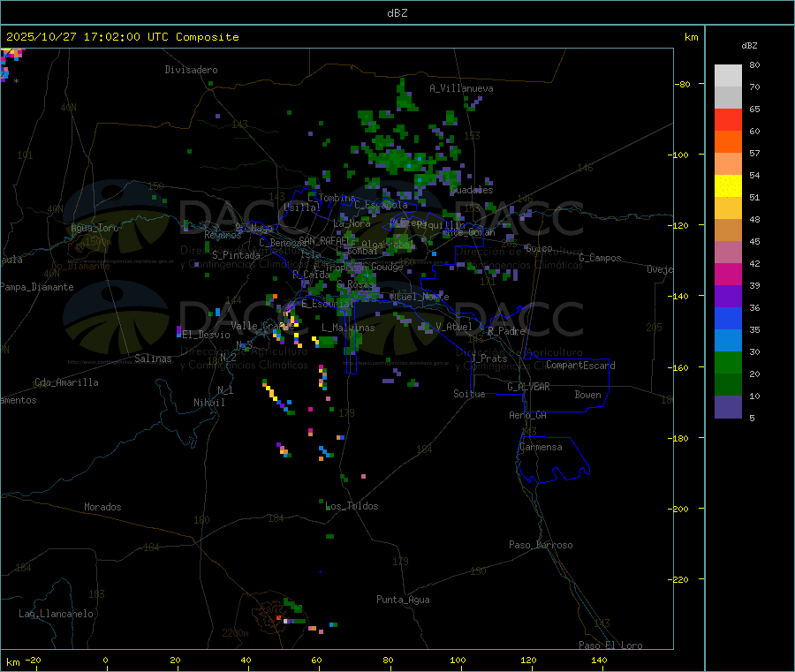
Task: Click the Salinas map label
Action: tap(153, 359)
